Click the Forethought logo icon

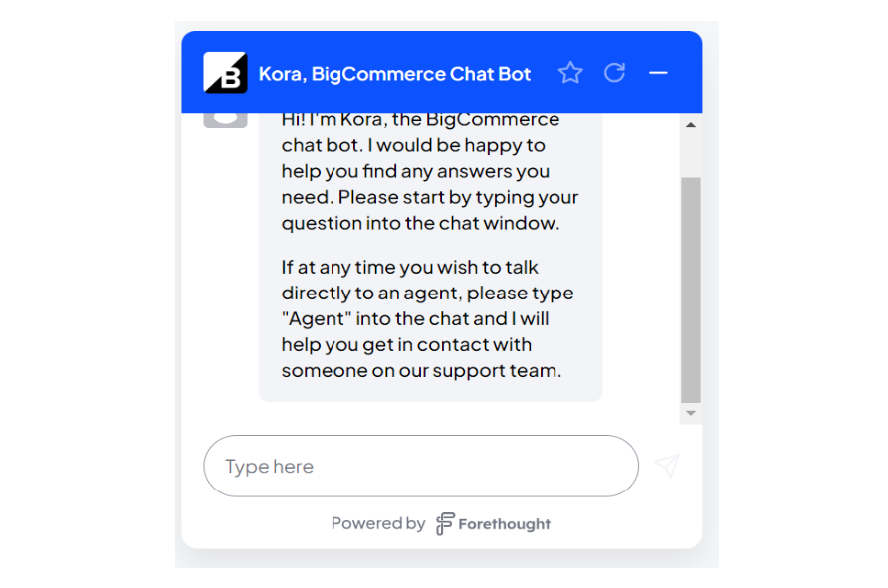pyautogui.click(x=445, y=523)
